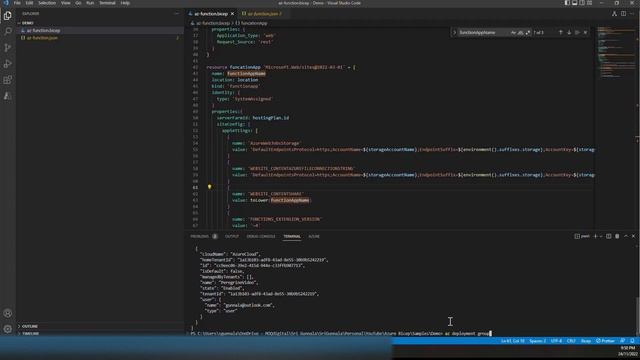Go to next match in find widget
The width and height of the screenshot is (640, 360).
pyautogui.click(x=569, y=32)
